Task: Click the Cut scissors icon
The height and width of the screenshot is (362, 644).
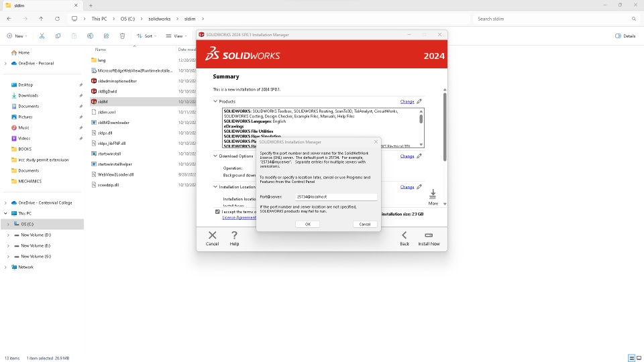Action: click(x=42, y=36)
